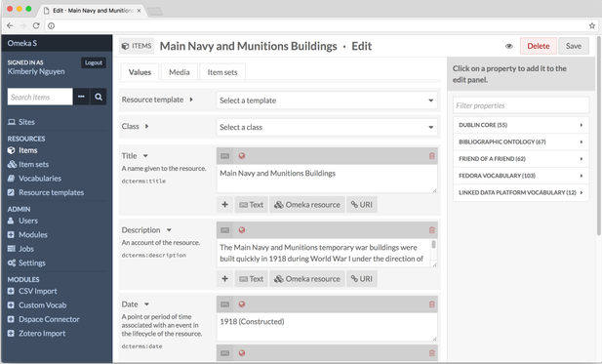View site information icon in address bar
The image size is (602, 364).
(51, 25)
